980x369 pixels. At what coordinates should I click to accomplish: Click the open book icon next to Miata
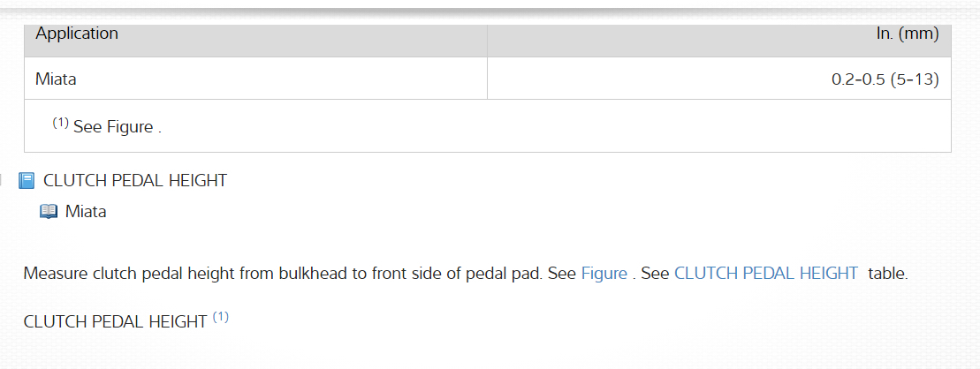[49, 212]
